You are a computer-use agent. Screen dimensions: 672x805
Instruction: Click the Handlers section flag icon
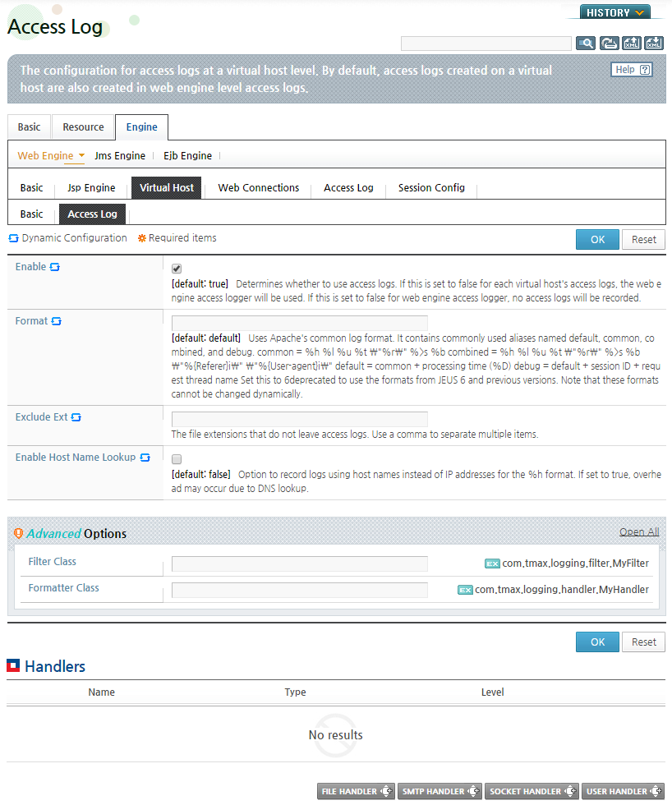pos(13,665)
